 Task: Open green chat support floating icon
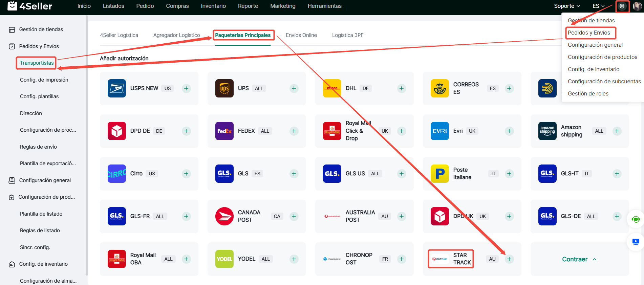[636, 219]
